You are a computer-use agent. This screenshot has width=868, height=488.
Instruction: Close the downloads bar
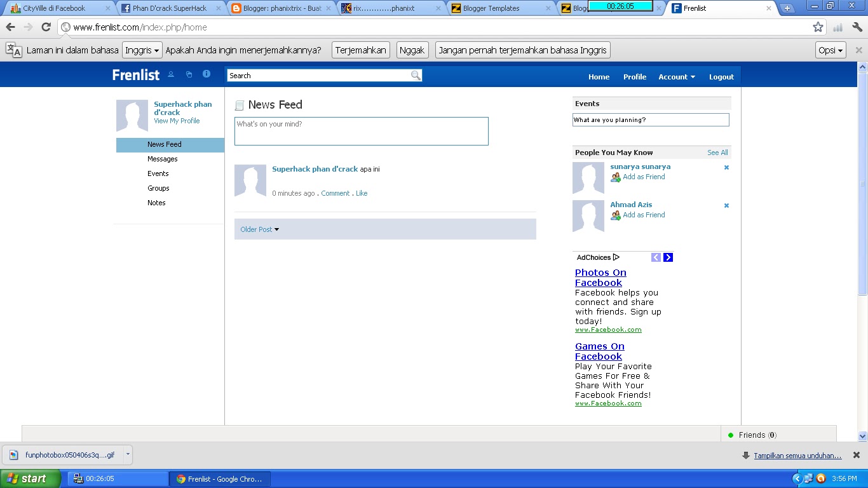[856, 455]
